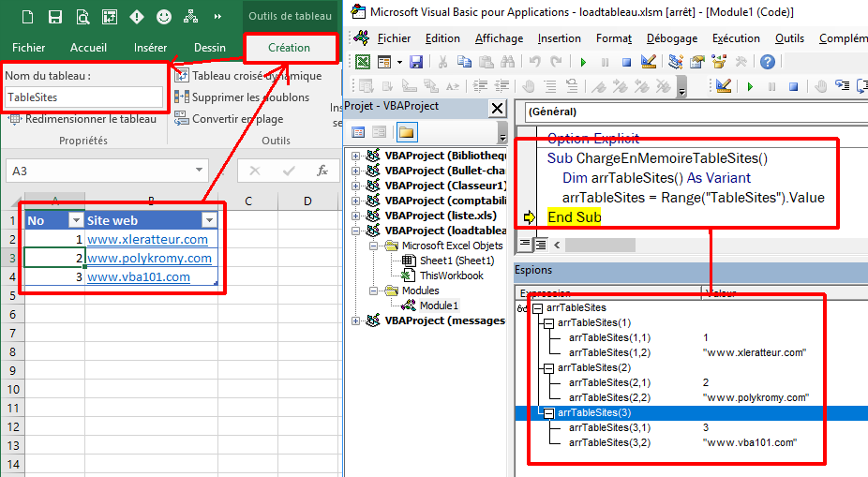Open the Fichier menu in VBA editor
The width and height of the screenshot is (868, 477).
394,38
